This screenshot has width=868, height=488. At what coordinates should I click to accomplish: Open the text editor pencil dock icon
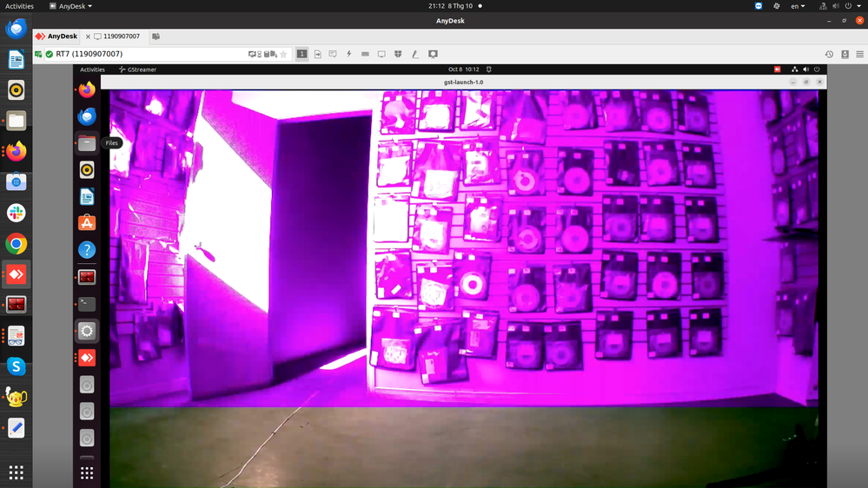pos(16,428)
